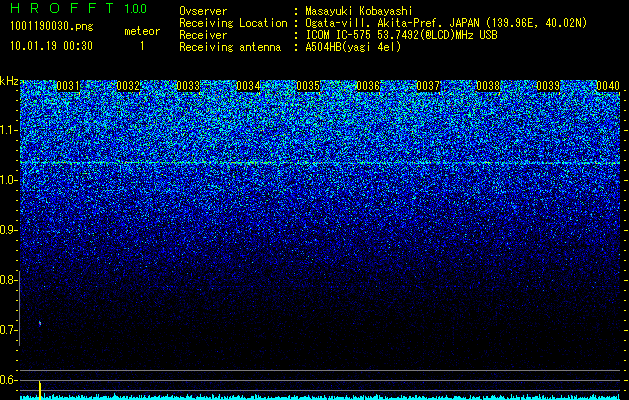
Task: Click the 0036 time marker
Action: click(368, 86)
